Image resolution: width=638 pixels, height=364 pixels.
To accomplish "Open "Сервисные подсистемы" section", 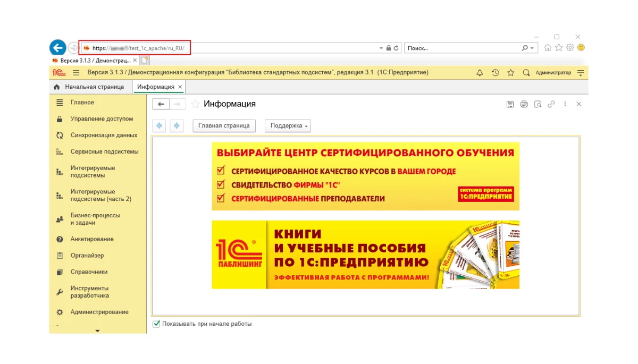I will (x=98, y=151).
